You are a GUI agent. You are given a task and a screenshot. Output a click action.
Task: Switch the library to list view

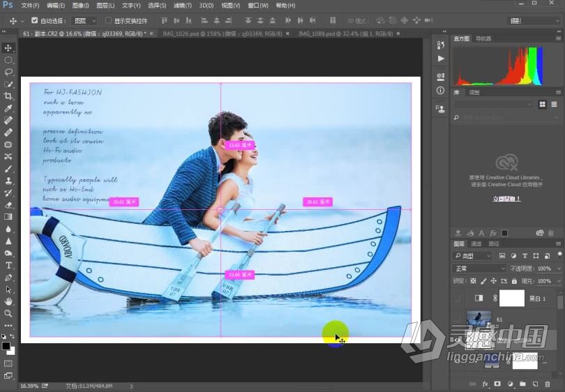[555, 105]
